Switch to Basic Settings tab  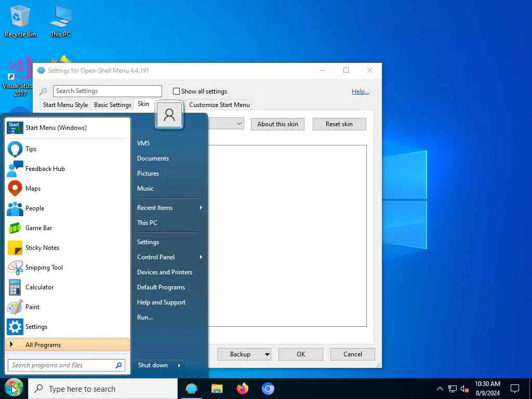pyautogui.click(x=113, y=105)
